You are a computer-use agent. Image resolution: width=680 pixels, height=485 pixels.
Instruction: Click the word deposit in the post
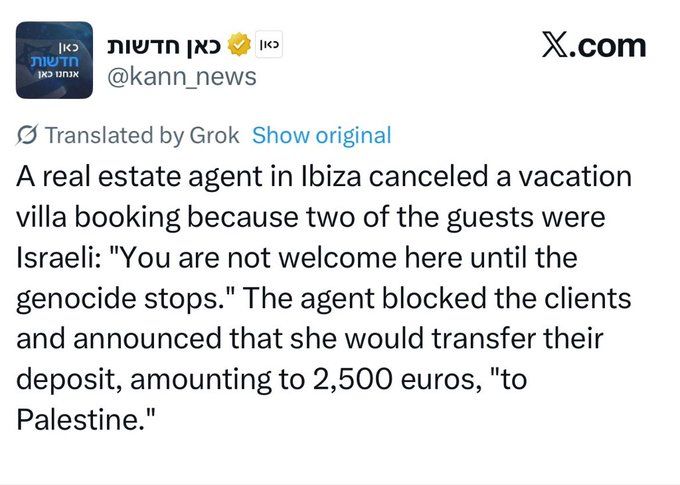(69, 380)
